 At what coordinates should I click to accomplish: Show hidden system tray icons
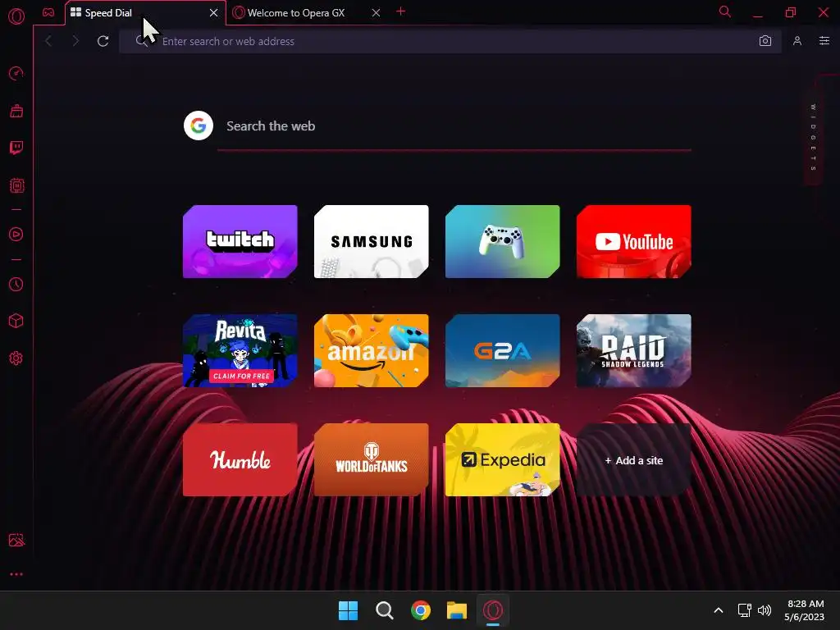tap(719, 610)
